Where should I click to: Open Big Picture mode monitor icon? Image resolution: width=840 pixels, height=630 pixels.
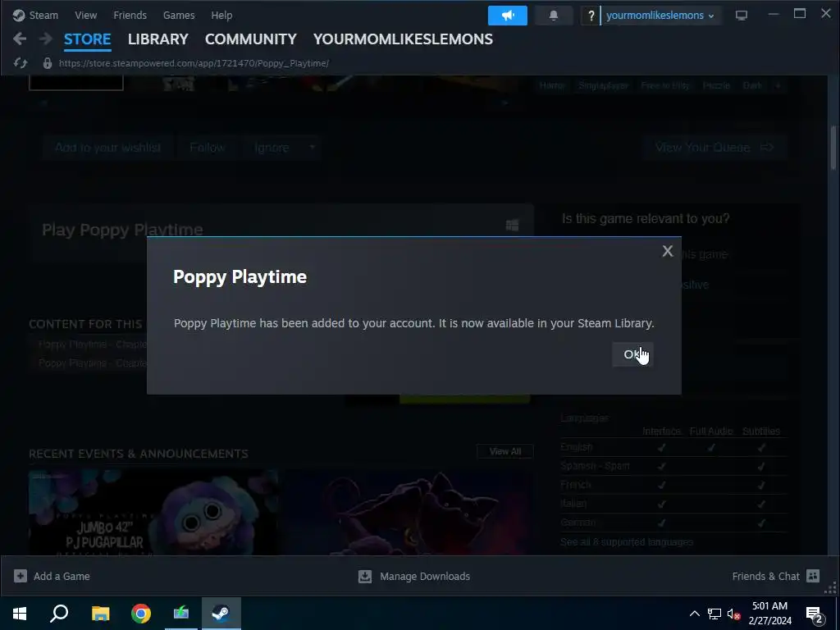pos(742,16)
